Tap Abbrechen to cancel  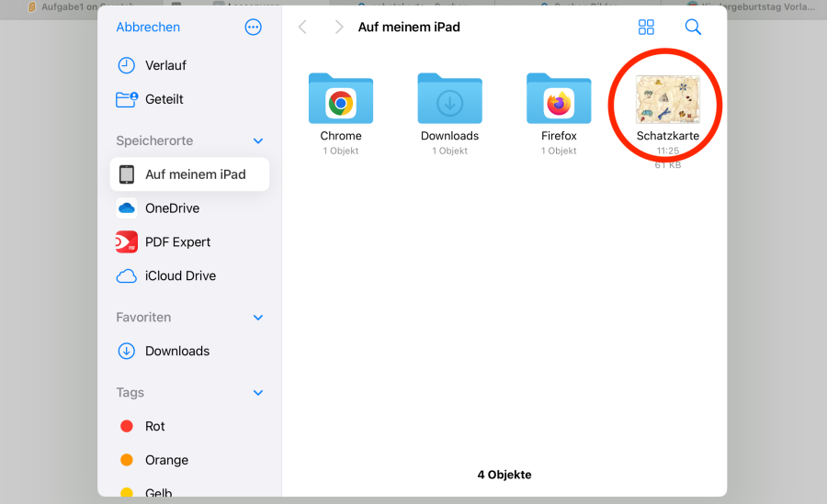click(148, 28)
